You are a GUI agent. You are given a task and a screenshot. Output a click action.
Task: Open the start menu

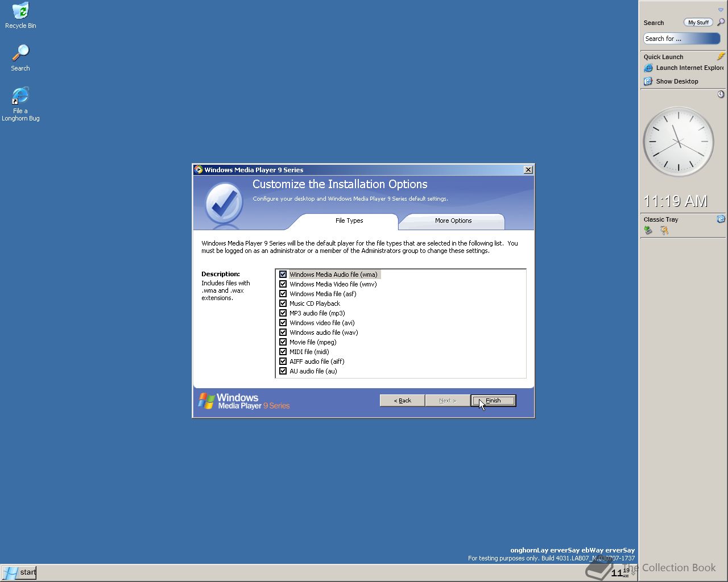19,572
